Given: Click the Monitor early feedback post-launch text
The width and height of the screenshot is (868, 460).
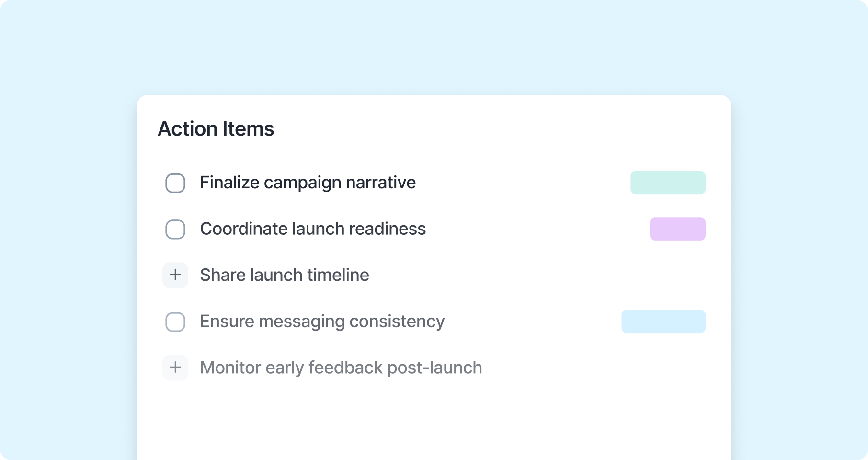Looking at the screenshot, I should (341, 368).
